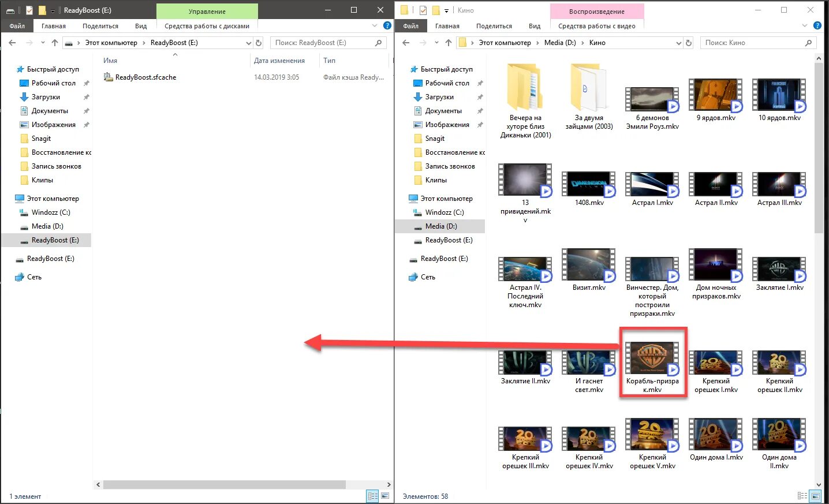The height and width of the screenshot is (504, 829).
Task: Open Quick Access Toolbar dropdown in ReadyBoost title bar
Action: [x=53, y=10]
